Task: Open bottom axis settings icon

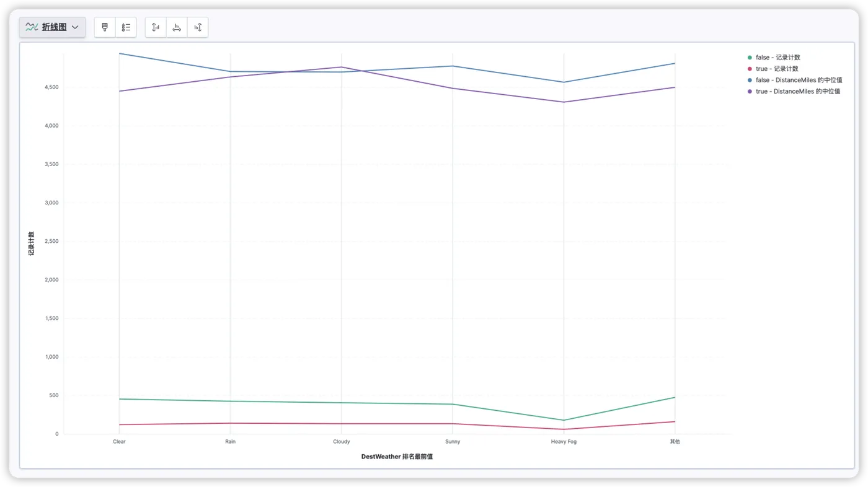Action: [x=177, y=27]
